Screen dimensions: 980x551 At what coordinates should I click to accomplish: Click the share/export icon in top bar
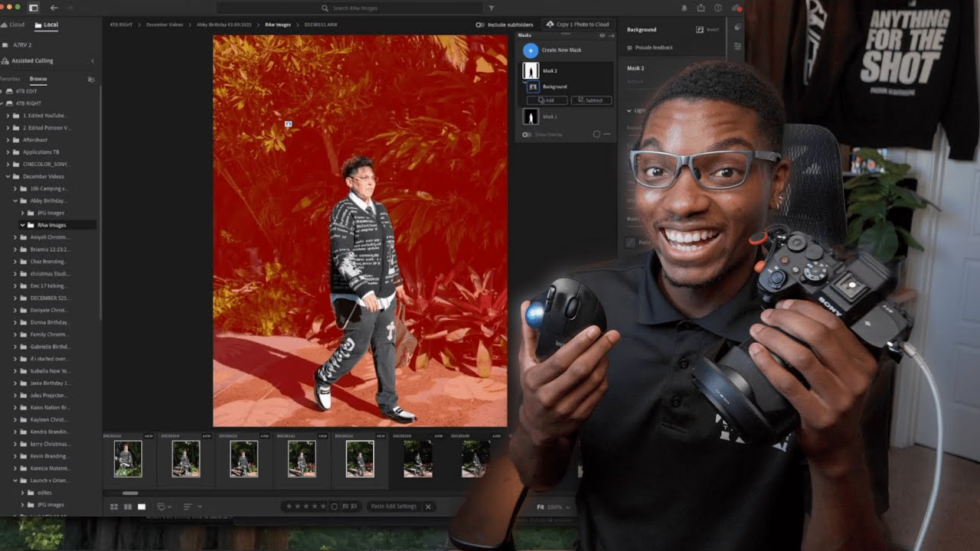pos(701,8)
